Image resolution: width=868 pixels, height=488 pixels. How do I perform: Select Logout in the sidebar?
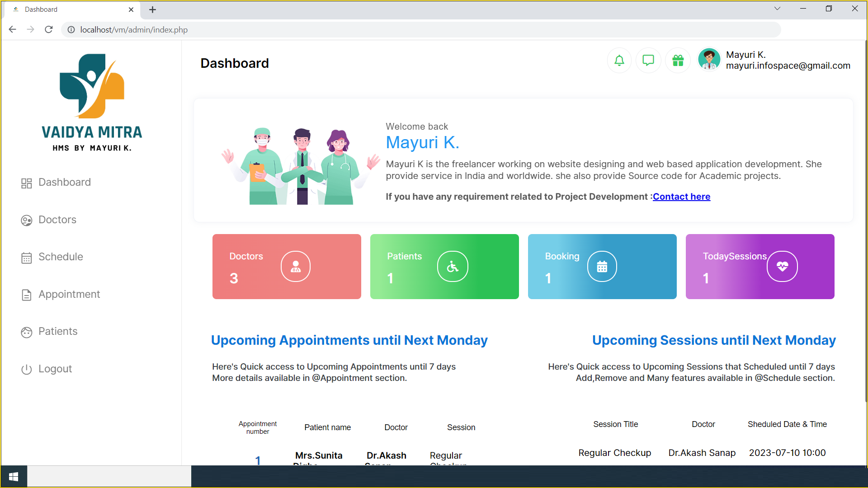(55, 369)
